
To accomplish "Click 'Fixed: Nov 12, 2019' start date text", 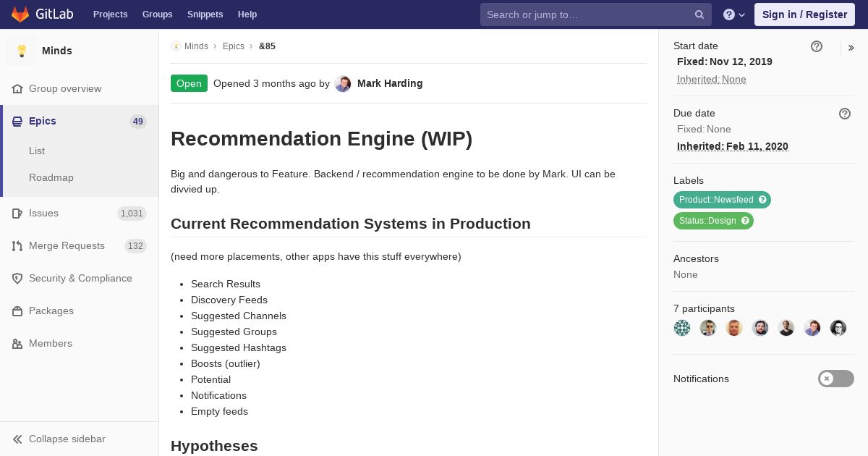I will [725, 62].
